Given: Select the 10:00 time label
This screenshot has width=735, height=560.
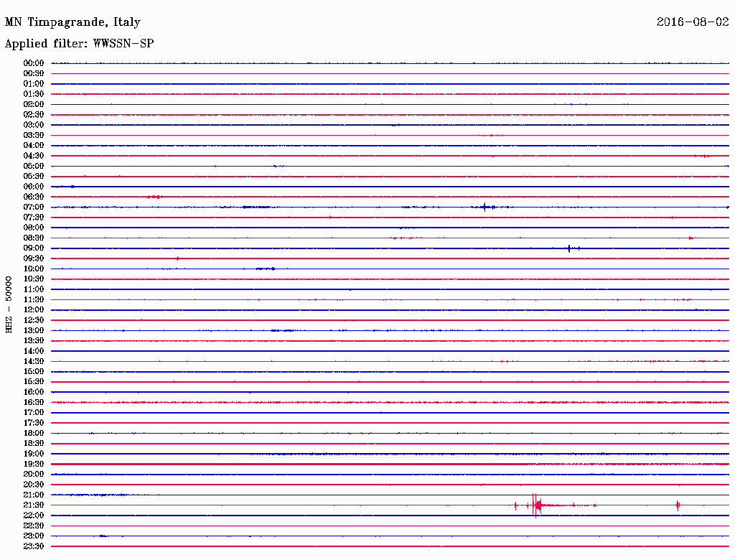Looking at the screenshot, I should (x=34, y=269).
